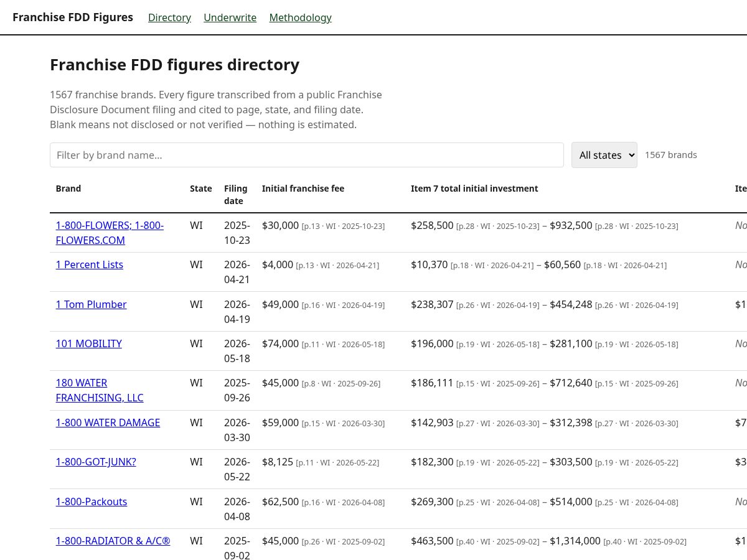Select the 2026-05-18 filing date cell
The height and width of the screenshot is (560, 747).
[237, 351]
